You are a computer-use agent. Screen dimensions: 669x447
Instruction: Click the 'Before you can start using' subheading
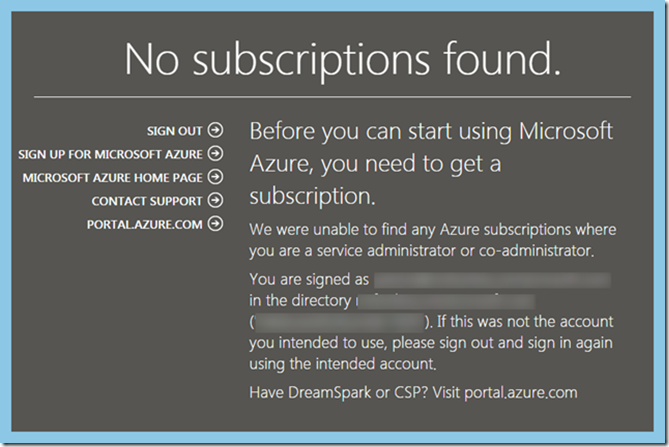pos(431,163)
